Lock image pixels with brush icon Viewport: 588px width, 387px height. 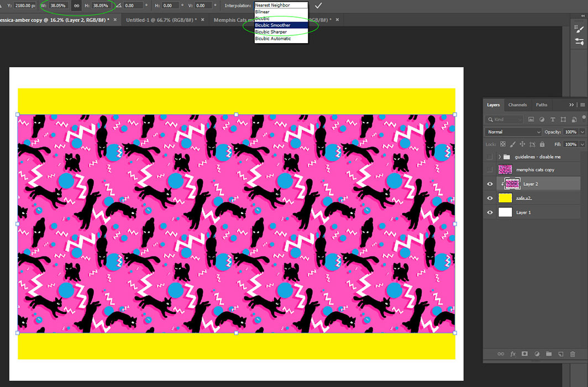click(x=513, y=144)
